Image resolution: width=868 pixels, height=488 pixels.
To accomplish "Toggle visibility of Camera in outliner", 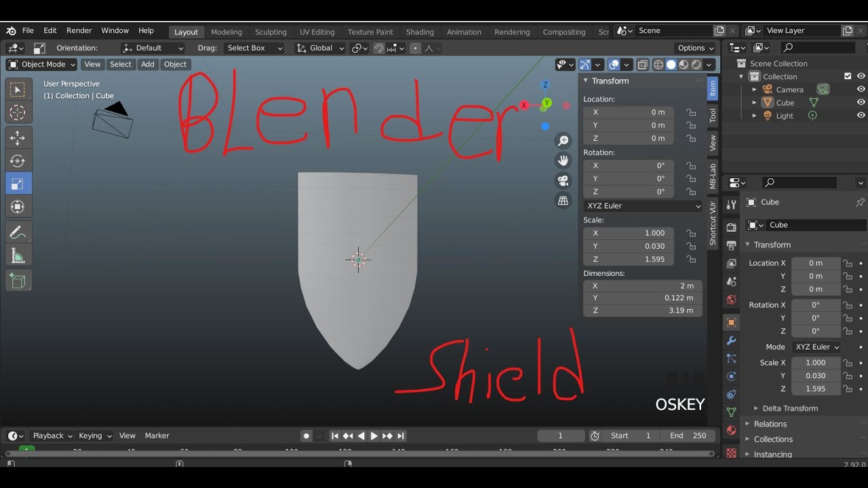I will click(861, 89).
